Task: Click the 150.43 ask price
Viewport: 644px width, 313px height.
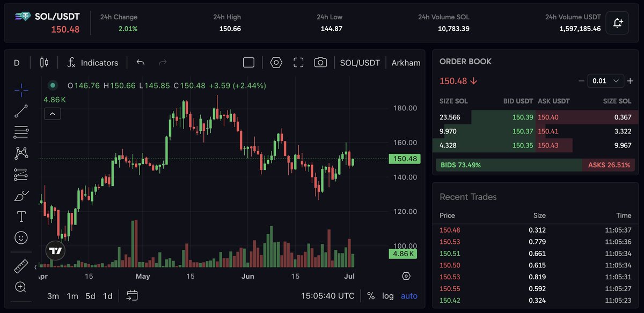Action: click(548, 145)
